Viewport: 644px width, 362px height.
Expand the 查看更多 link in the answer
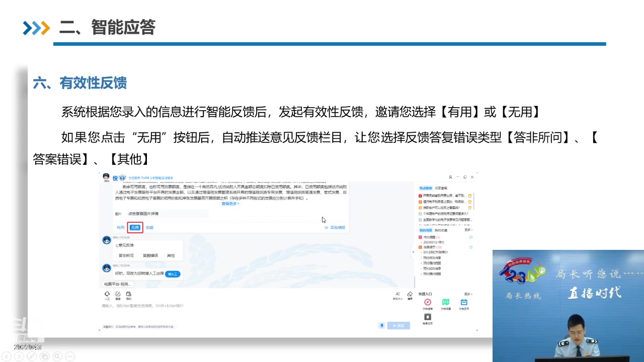[x=230, y=204]
